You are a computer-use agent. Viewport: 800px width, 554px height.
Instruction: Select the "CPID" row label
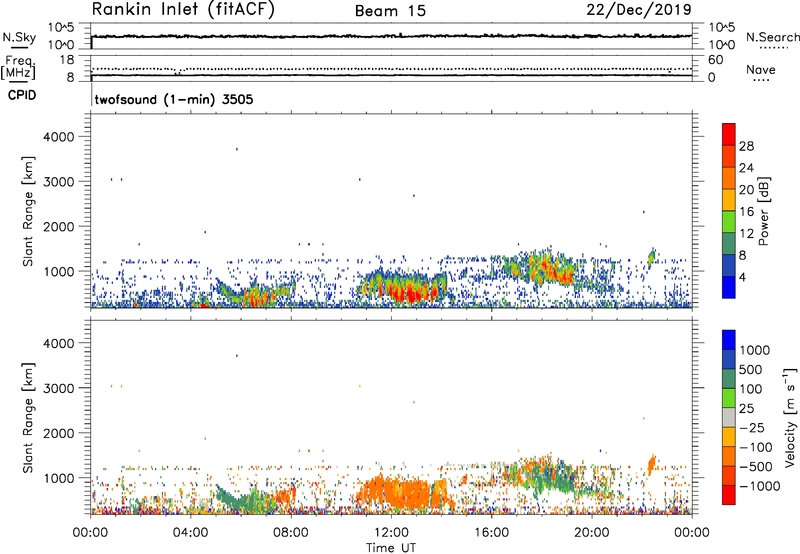pyautogui.click(x=22, y=95)
